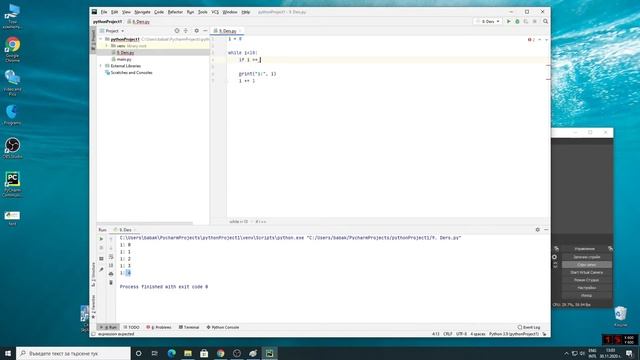Open the Recycle Bin on the desktop
This screenshot has height=360, width=640.
point(620,317)
